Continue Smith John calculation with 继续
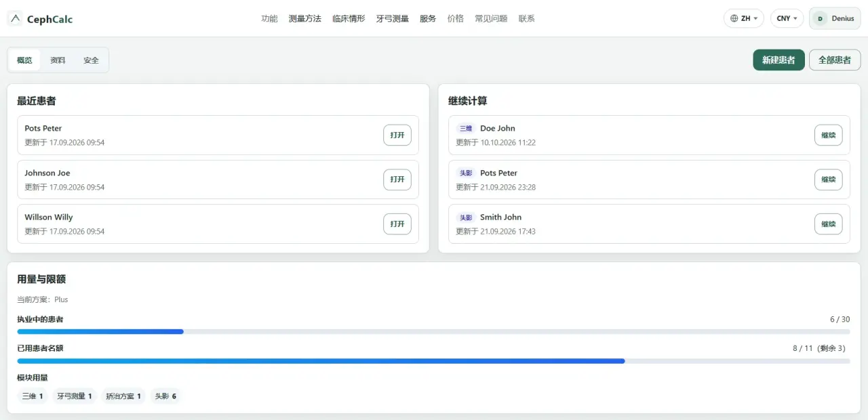Screen dimensions: 868x420 point(829,224)
